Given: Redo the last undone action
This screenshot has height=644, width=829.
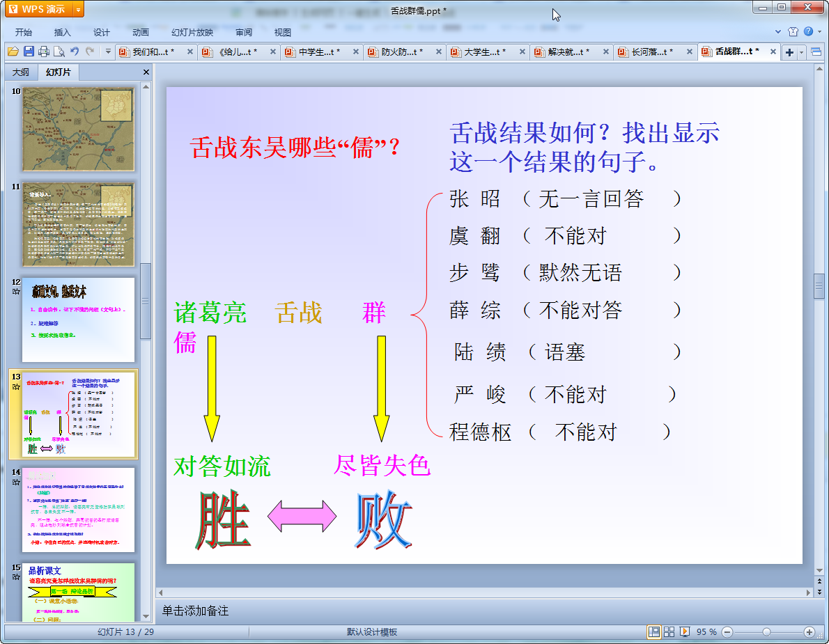Looking at the screenshot, I should [90, 52].
